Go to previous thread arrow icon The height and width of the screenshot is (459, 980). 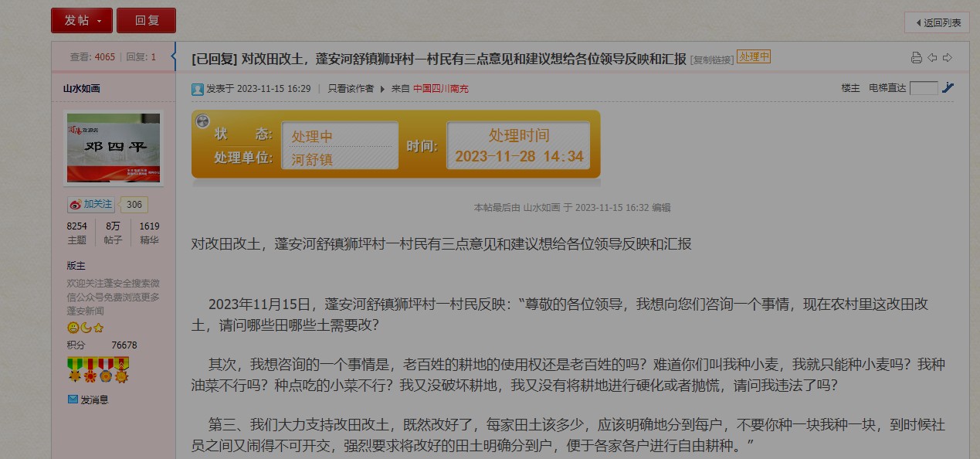[932, 58]
